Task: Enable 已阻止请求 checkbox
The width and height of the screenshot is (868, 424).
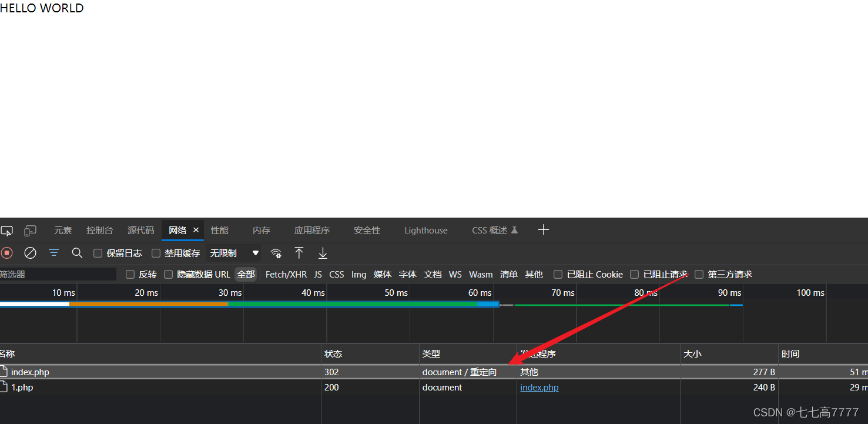Action: click(x=634, y=274)
